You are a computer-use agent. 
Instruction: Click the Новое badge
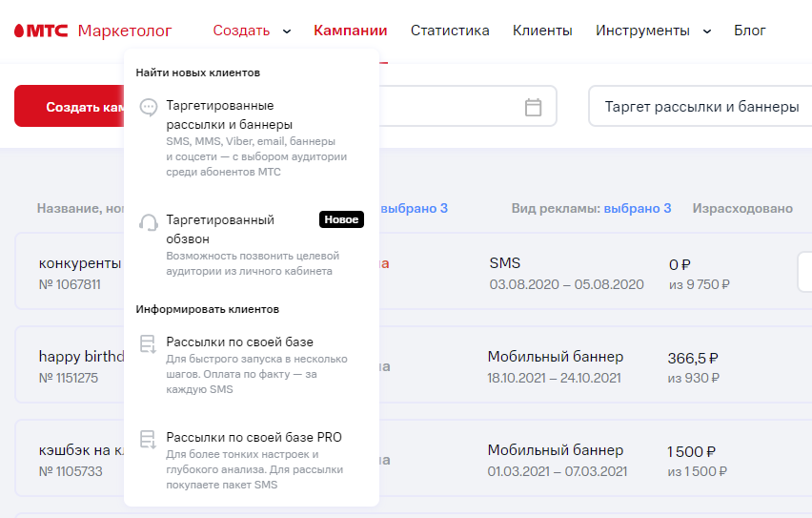pos(341,219)
